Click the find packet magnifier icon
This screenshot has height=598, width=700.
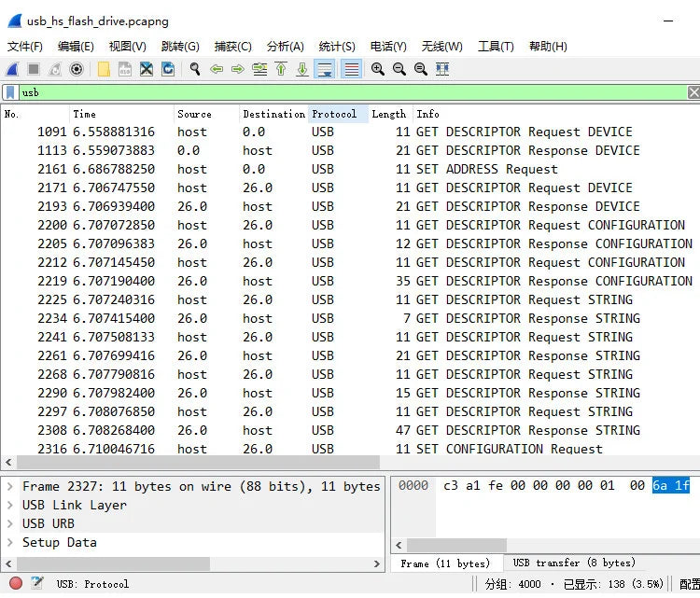pos(195,69)
